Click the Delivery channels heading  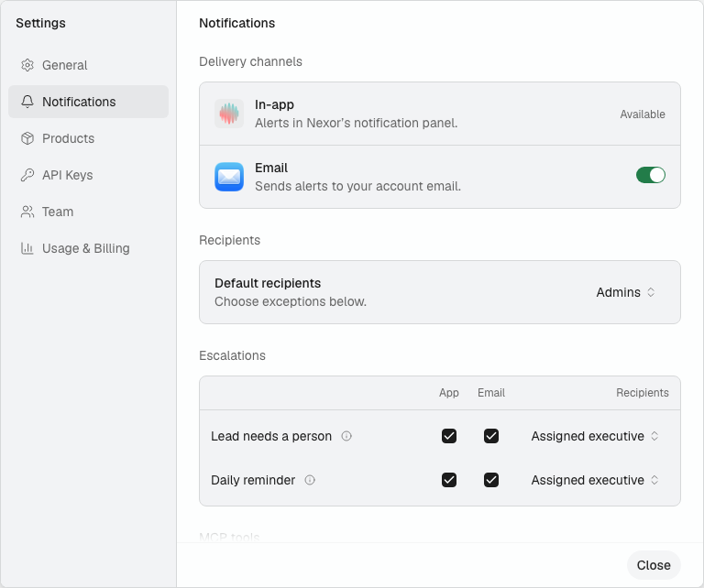pos(250,61)
